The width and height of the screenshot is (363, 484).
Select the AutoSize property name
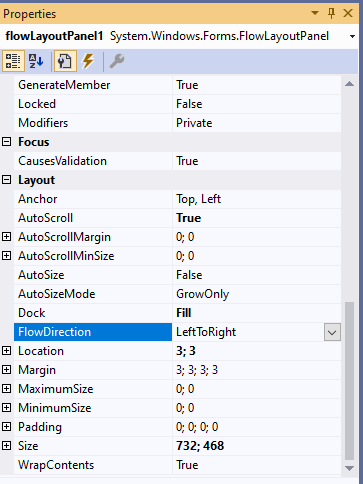pyautogui.click(x=41, y=275)
